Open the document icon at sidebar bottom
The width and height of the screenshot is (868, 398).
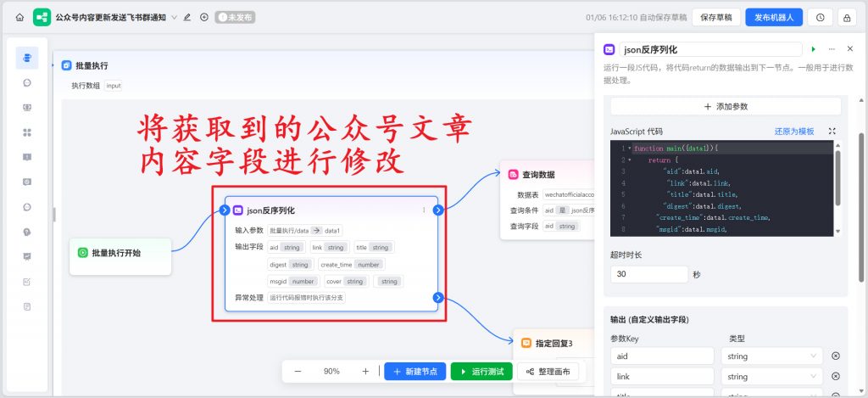pos(27,306)
